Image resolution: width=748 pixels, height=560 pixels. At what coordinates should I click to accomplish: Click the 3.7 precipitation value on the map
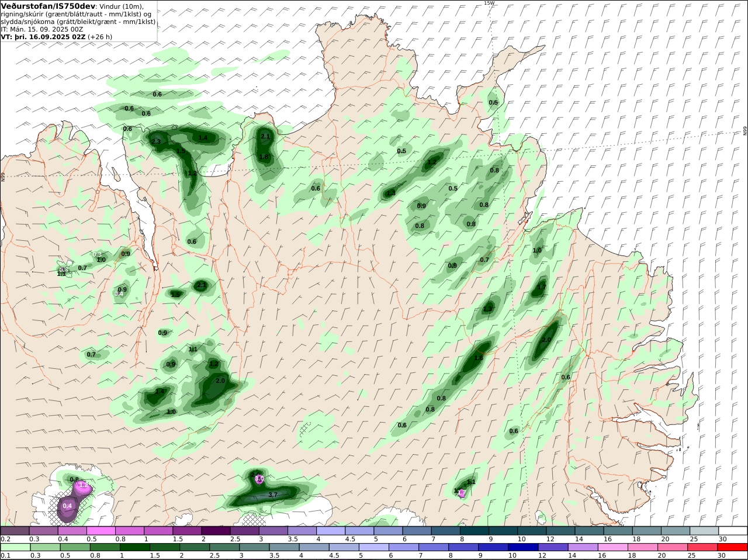pos(272,495)
